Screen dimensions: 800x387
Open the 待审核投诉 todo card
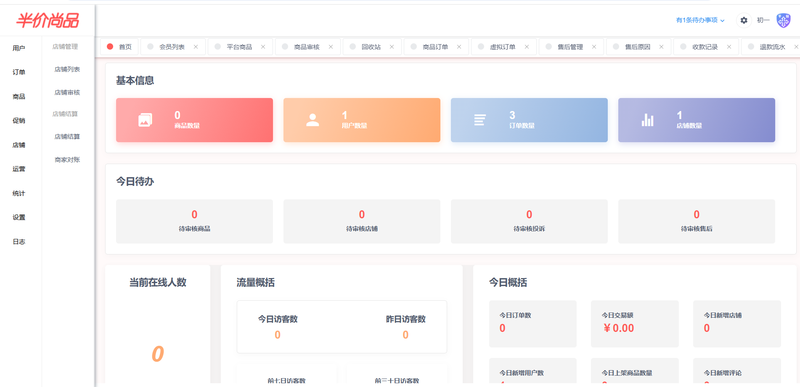(x=529, y=221)
